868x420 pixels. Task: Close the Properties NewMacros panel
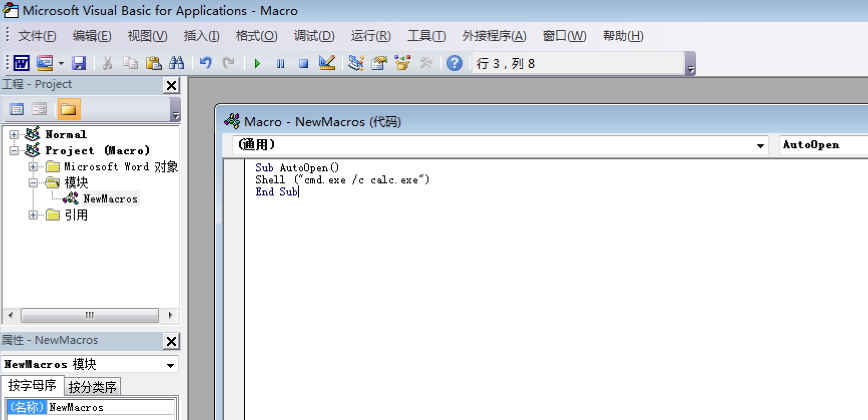[171, 341]
